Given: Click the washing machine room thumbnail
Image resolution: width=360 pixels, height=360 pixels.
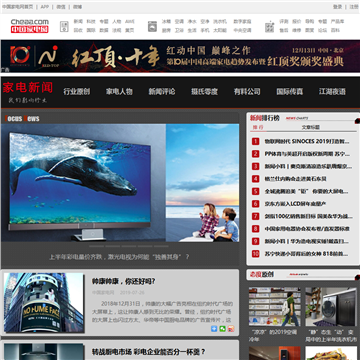Looking at the screenshot, I should 331,307.
